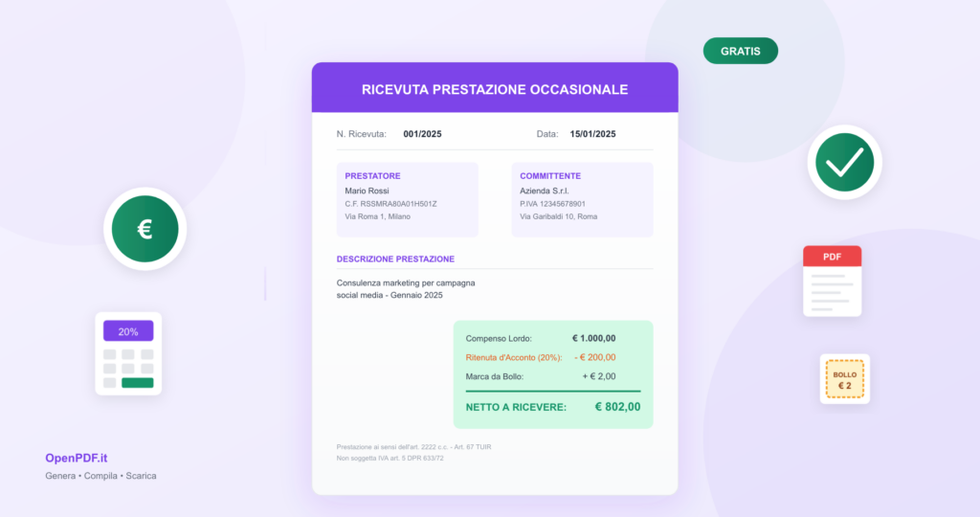The width and height of the screenshot is (980, 517).
Task: Click the green checkmark circle icon
Action: click(x=844, y=164)
